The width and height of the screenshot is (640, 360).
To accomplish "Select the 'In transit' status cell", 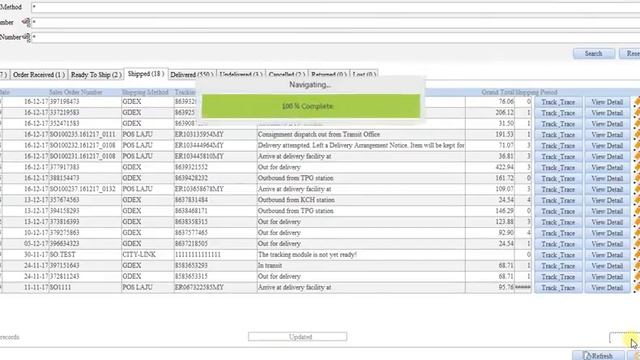I will [361, 266].
